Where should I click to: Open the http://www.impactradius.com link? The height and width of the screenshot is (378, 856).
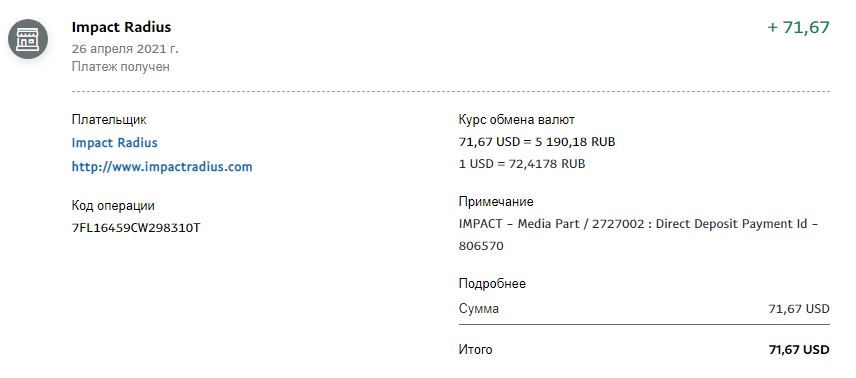[162, 167]
